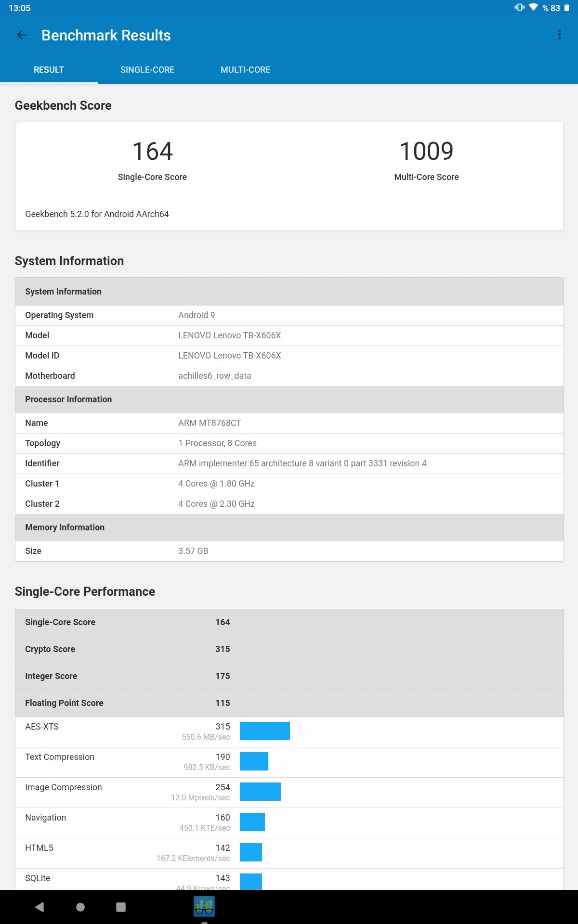
Task: Tap the Text Compression benchmark label
Action: [60, 757]
